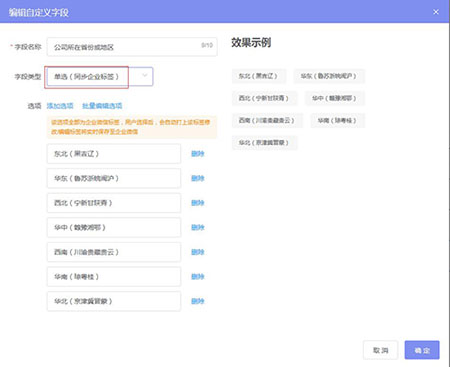The height and width of the screenshot is (367, 450).
Task: Select the 华东 preview tag
Action: tap(329, 76)
